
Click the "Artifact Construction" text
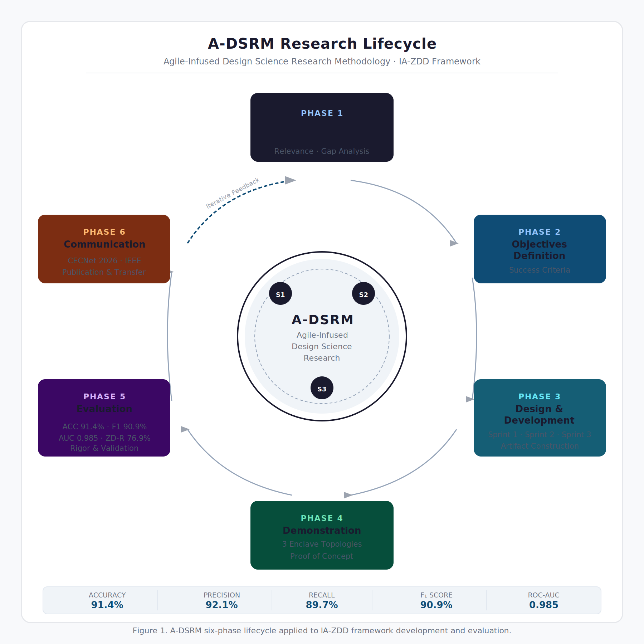click(540, 446)
